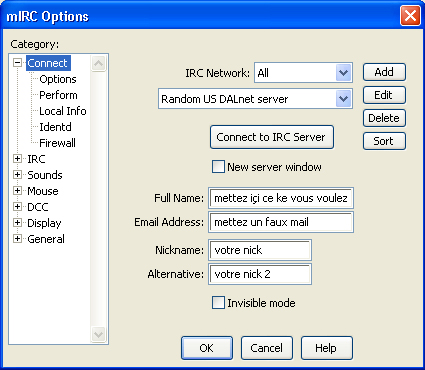Image resolution: width=425 pixels, height=370 pixels.
Task: Click the category list scroll down arrow
Action: 99,334
